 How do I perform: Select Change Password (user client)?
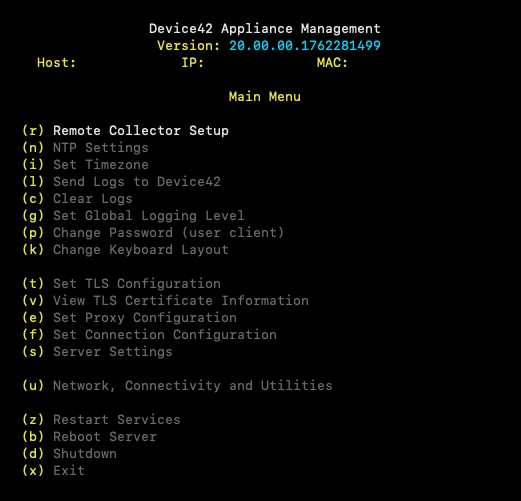pos(169,233)
